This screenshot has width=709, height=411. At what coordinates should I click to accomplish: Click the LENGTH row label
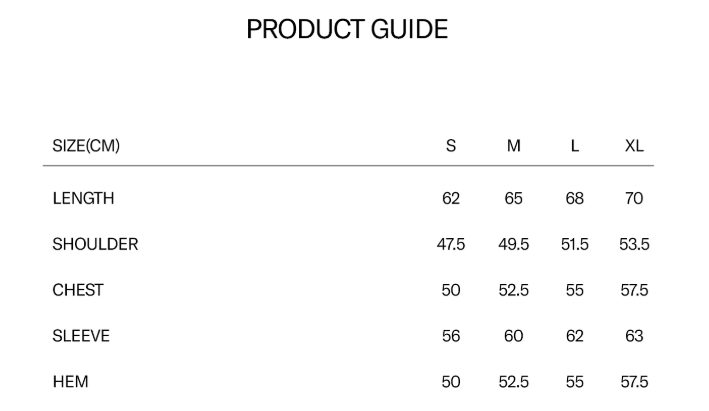point(83,198)
